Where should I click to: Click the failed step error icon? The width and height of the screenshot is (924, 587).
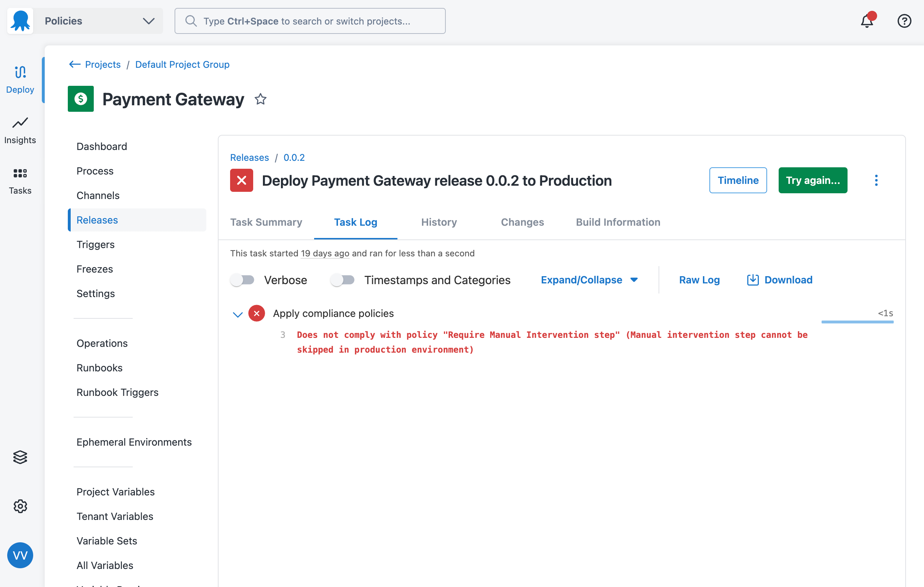(257, 313)
